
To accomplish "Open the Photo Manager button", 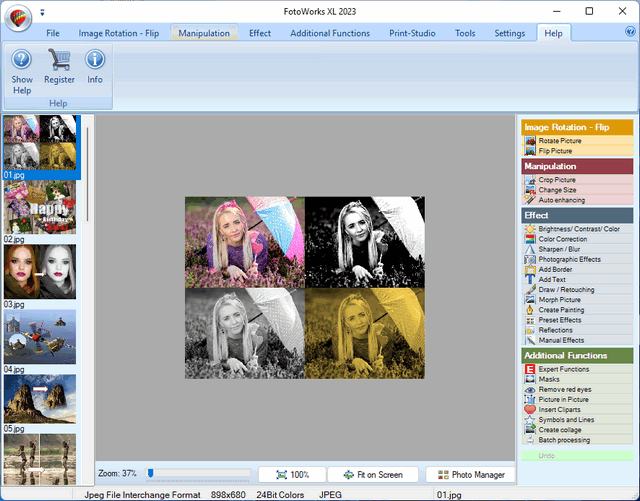I will click(x=470, y=475).
